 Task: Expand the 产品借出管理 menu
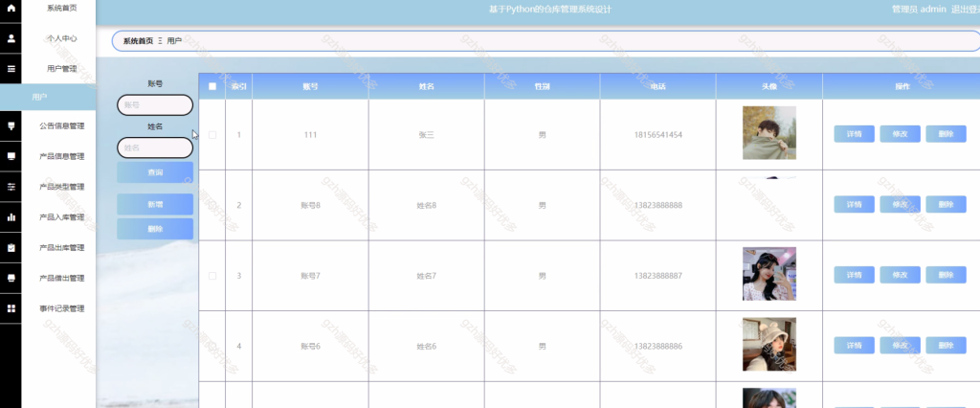(x=62, y=278)
